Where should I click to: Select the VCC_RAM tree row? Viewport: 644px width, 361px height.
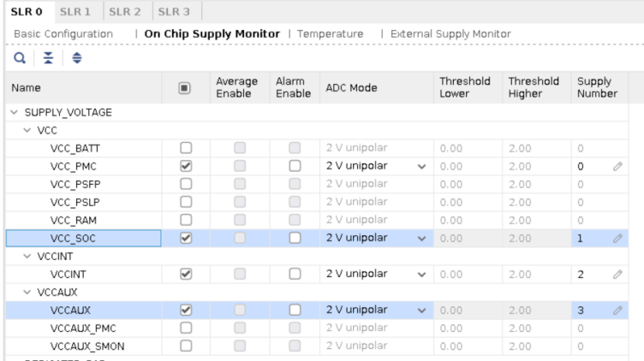(x=72, y=220)
